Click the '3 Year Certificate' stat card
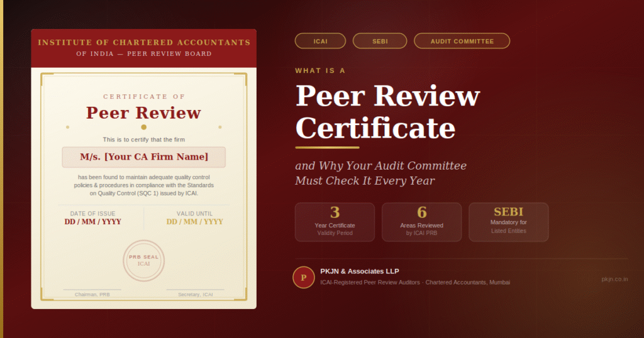Viewport: 644px width, 338px height. tap(335, 222)
